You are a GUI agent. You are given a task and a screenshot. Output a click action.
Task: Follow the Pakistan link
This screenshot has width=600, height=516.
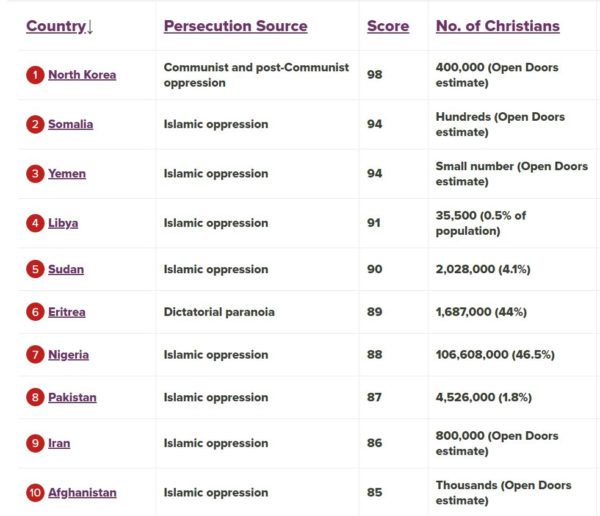pyautogui.click(x=72, y=398)
